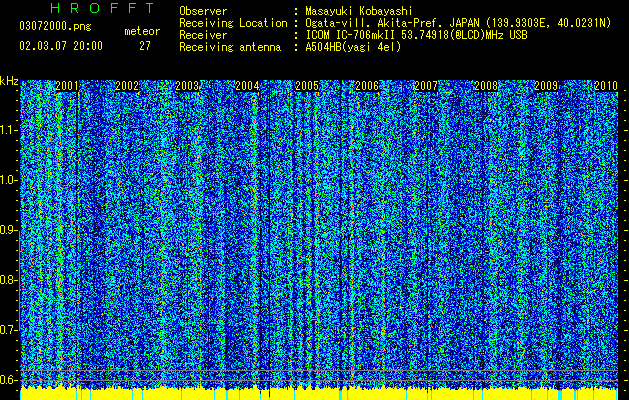The width and height of the screenshot is (629, 400).
Task: Click time marker 2008
Action: pyautogui.click(x=486, y=86)
